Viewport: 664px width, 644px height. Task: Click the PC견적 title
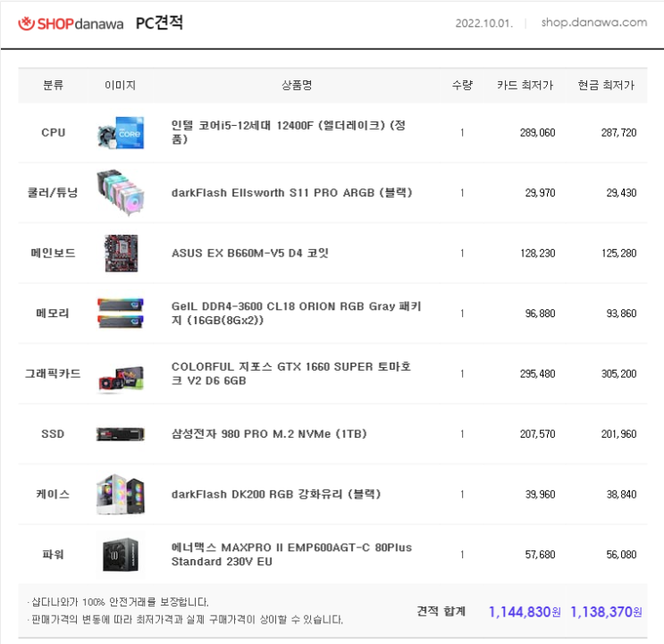(159, 23)
